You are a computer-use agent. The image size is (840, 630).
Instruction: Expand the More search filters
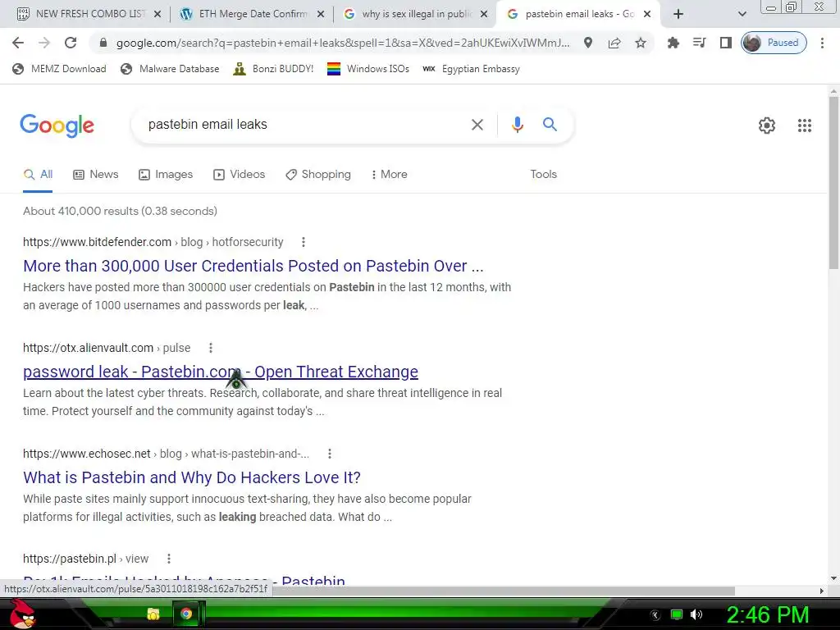[389, 175]
